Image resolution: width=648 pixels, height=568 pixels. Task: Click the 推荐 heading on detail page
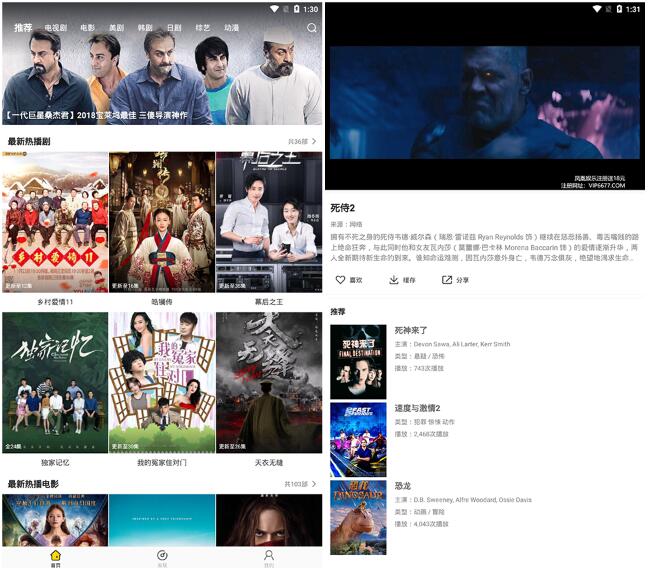[x=338, y=312]
